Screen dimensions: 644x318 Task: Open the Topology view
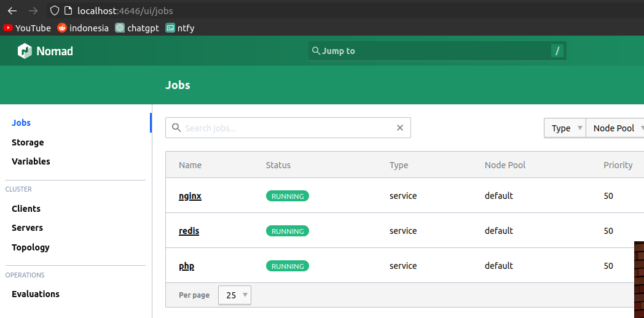point(31,247)
